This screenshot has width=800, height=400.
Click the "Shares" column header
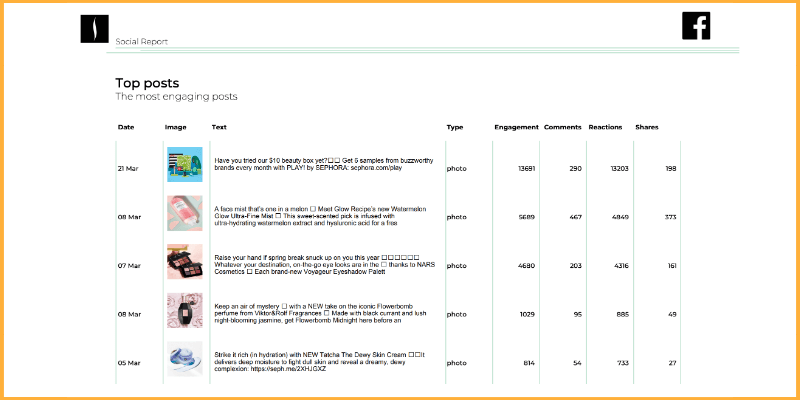click(x=647, y=127)
